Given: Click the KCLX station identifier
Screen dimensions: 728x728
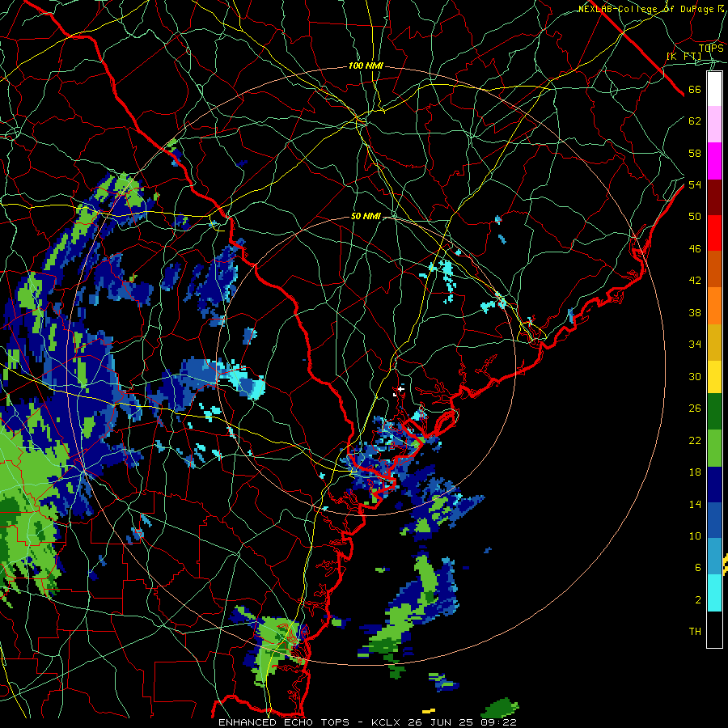Looking at the screenshot, I should point(387,722).
